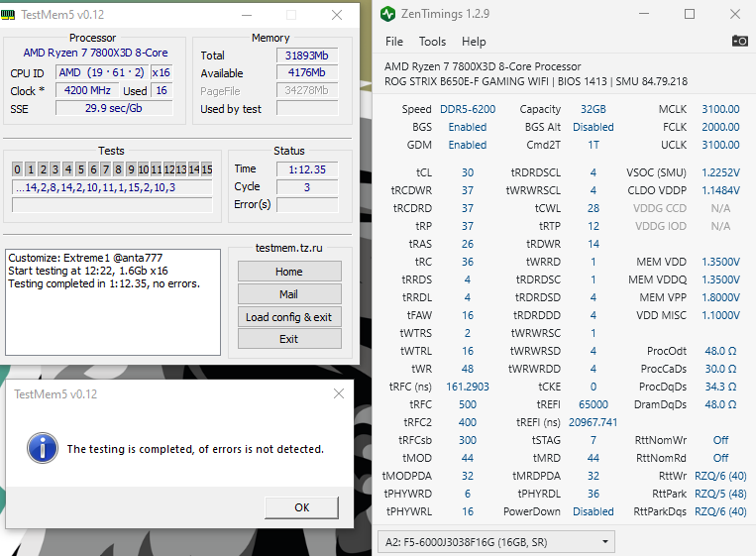Click the ProcDqDs 34.3 Ω value
The image size is (756, 556).
click(720, 387)
